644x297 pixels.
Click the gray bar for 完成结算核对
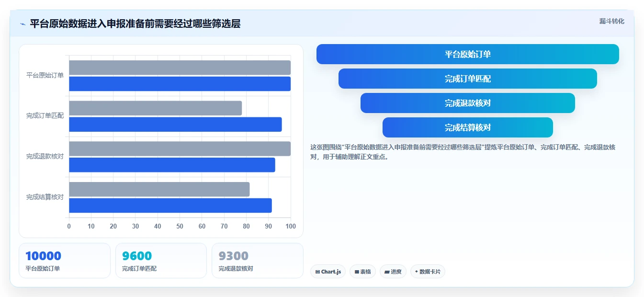pyautogui.click(x=159, y=189)
